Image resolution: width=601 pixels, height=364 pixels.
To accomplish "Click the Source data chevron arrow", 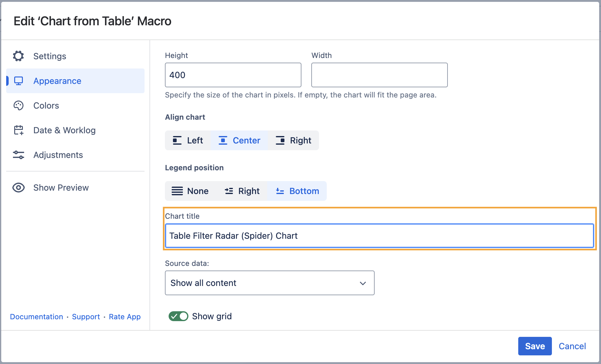I will click(x=363, y=283).
